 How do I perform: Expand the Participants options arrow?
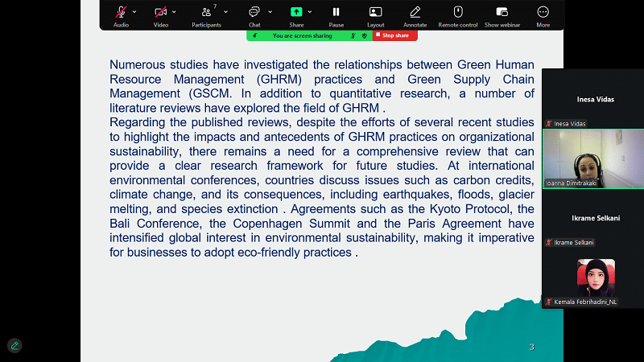[225, 12]
